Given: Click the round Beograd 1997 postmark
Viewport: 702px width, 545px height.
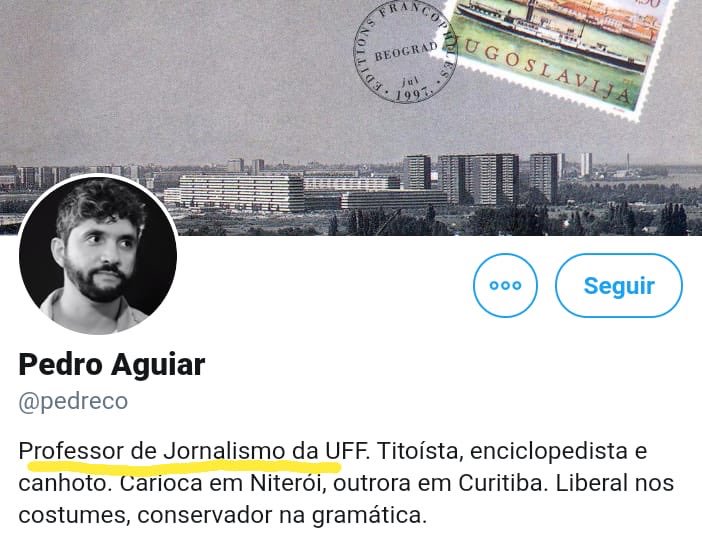Looking at the screenshot, I should click(x=405, y=53).
